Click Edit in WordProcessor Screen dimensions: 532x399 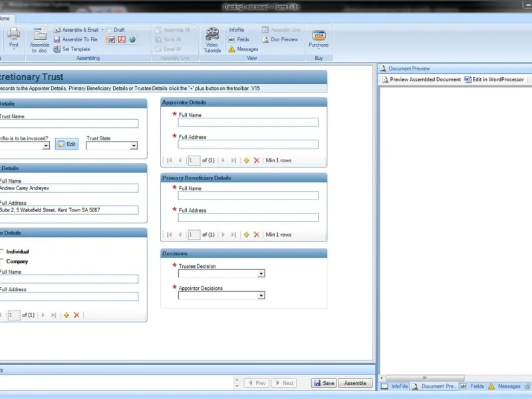point(494,79)
